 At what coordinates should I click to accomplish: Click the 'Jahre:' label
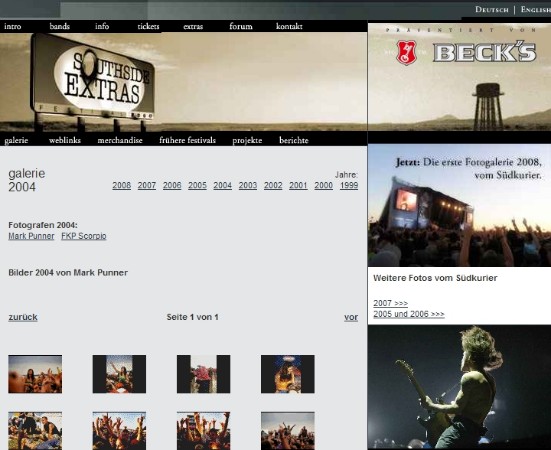coord(346,175)
